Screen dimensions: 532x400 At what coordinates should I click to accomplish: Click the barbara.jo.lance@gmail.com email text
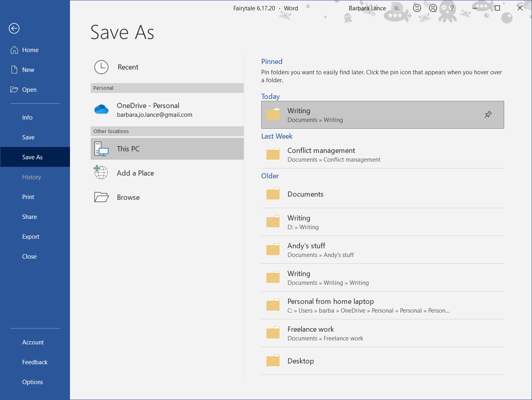(155, 115)
